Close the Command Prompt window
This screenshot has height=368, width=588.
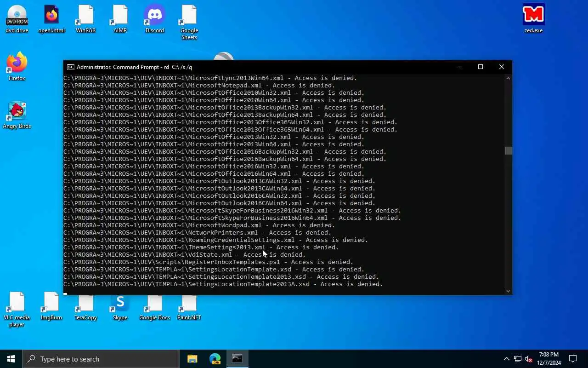coord(502,67)
